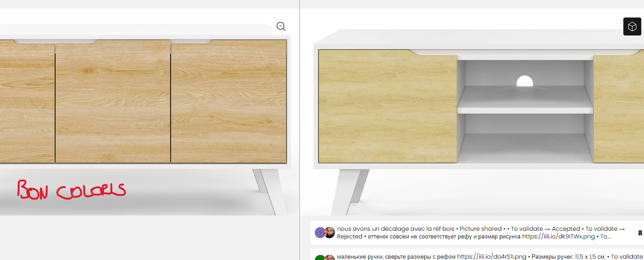The image size is (644, 260).
Task: Select comment starting 'маленькие ручки'
Action: pos(477,255)
